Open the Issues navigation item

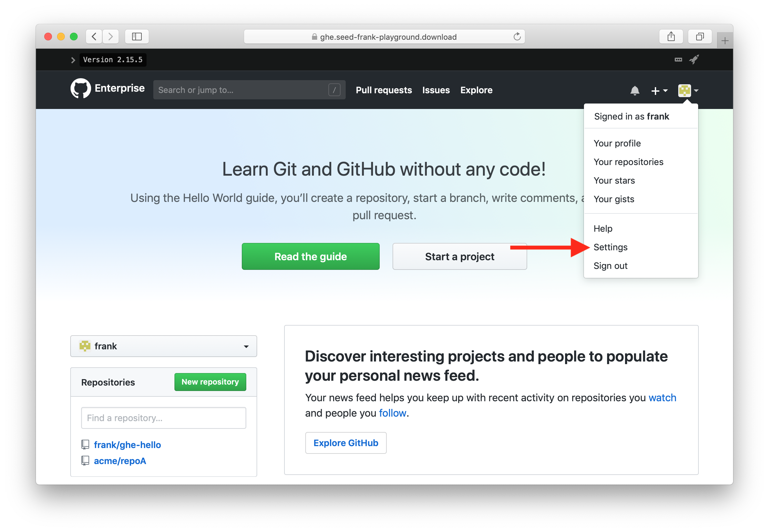coord(436,90)
